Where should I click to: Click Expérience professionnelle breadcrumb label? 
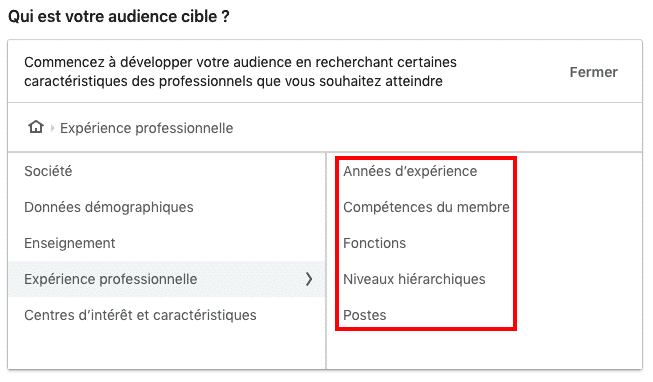147,128
